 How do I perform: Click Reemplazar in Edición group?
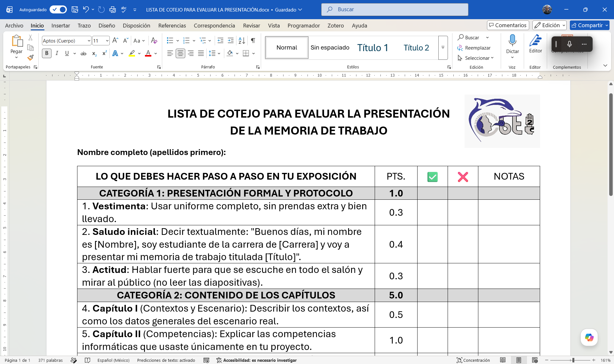[474, 48]
